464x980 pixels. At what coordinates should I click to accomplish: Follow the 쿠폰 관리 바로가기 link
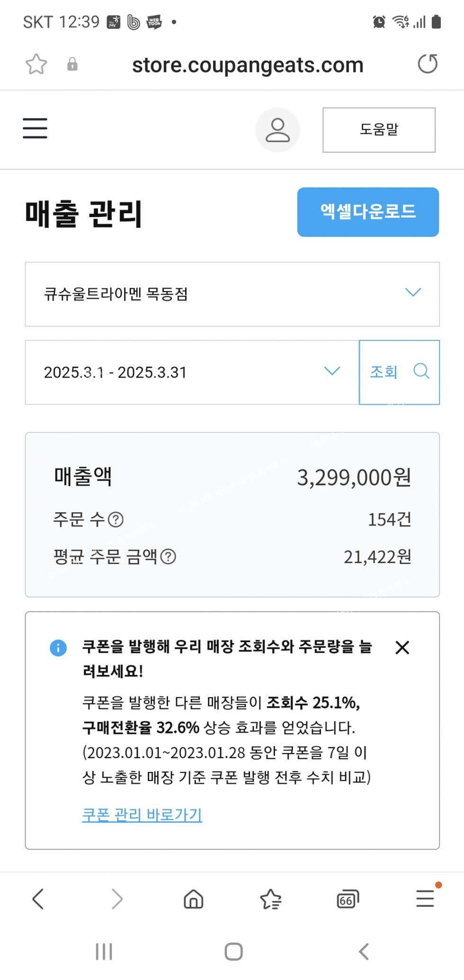point(142,815)
